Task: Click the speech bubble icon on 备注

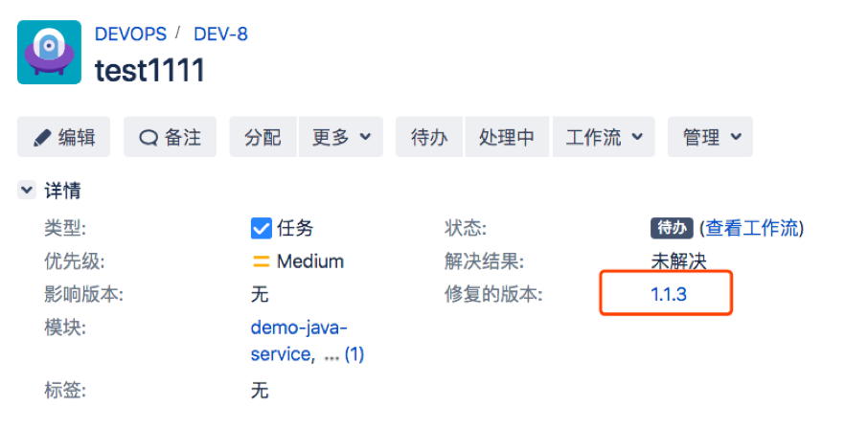Action: pyautogui.click(x=148, y=137)
